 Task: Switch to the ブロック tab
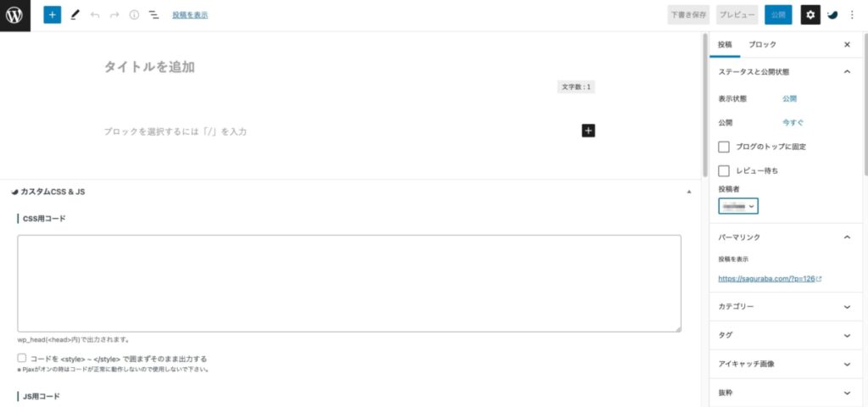(x=762, y=45)
